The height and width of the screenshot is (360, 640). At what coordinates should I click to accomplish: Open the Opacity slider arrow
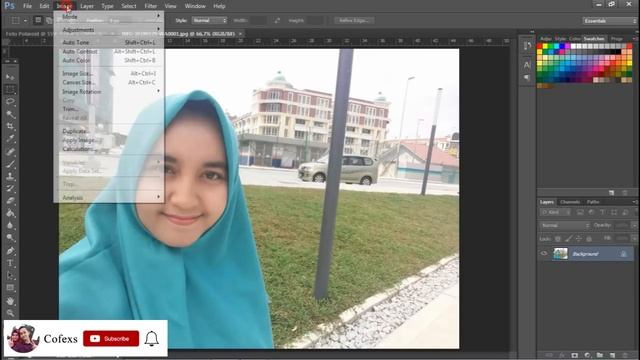(634, 225)
